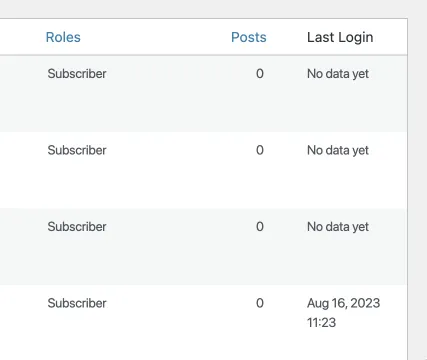Viewport: 427px width, 360px height.
Task: Select Subscriber role in the Aug 16 login row
Action: pos(77,303)
